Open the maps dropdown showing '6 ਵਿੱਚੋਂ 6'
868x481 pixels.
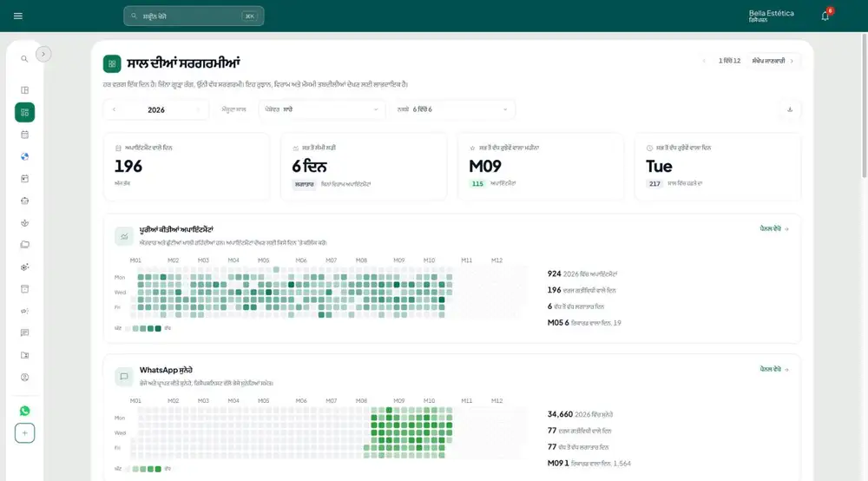coord(451,109)
